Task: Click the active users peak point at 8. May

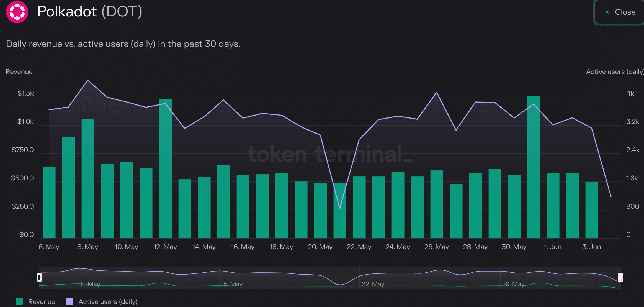Action: (x=88, y=80)
